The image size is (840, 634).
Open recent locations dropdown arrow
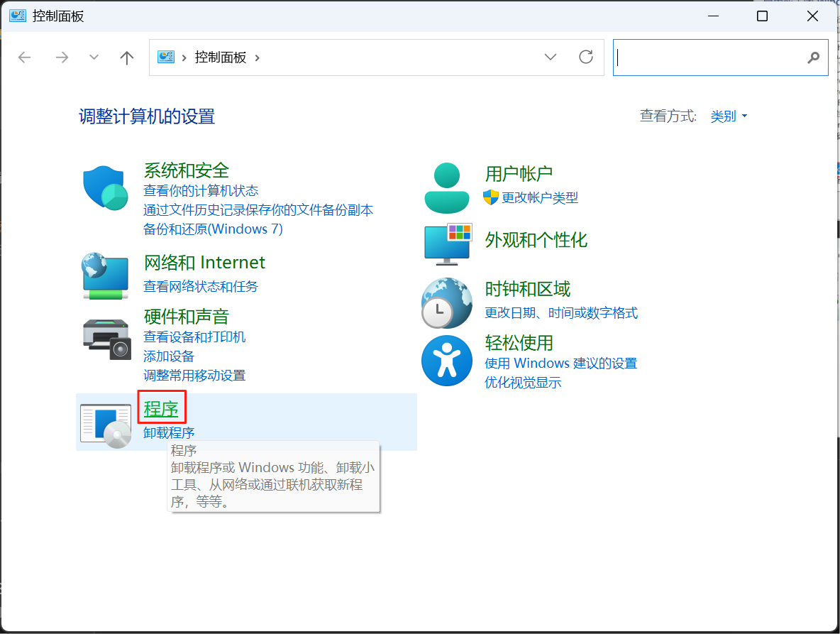point(94,58)
